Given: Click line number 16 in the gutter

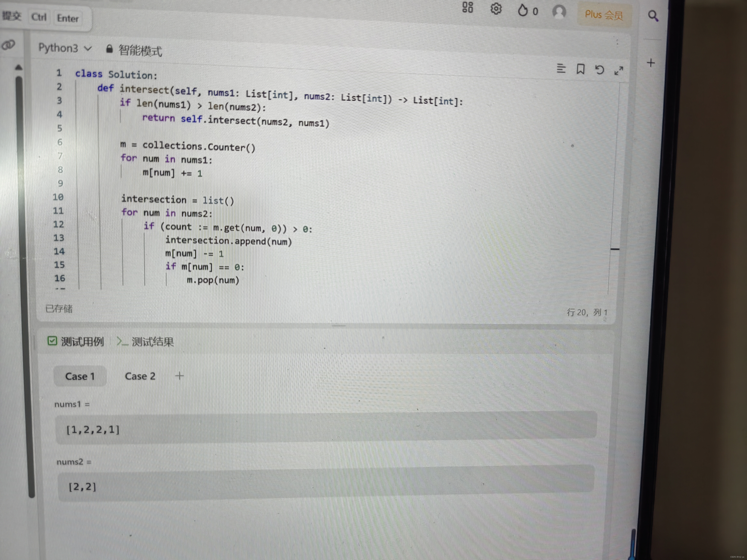Looking at the screenshot, I should 60,278.
